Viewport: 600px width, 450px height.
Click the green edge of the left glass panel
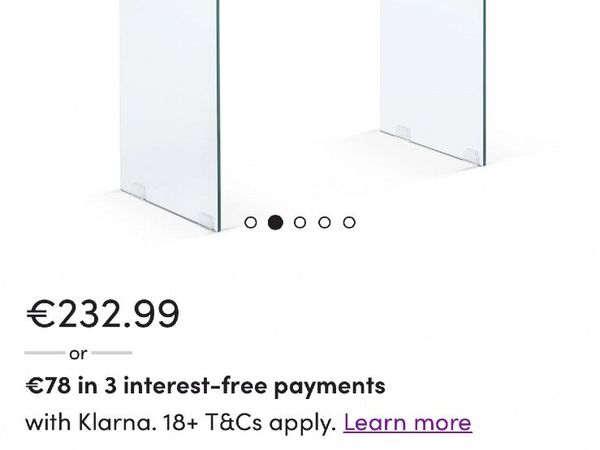click(218, 115)
